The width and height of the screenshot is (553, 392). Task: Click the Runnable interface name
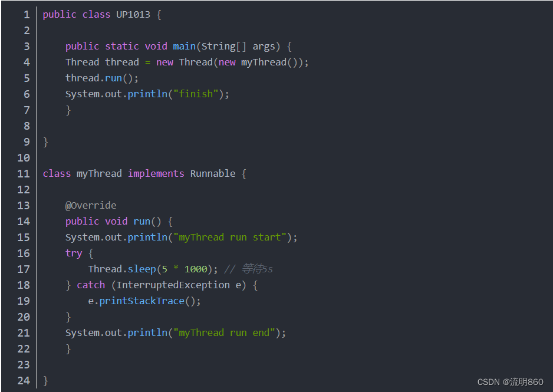213,174
